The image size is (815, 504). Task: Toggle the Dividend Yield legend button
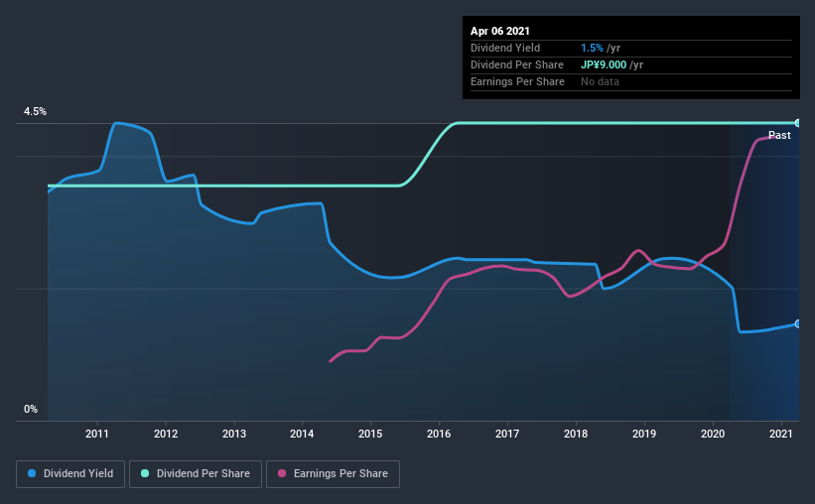tap(70, 474)
